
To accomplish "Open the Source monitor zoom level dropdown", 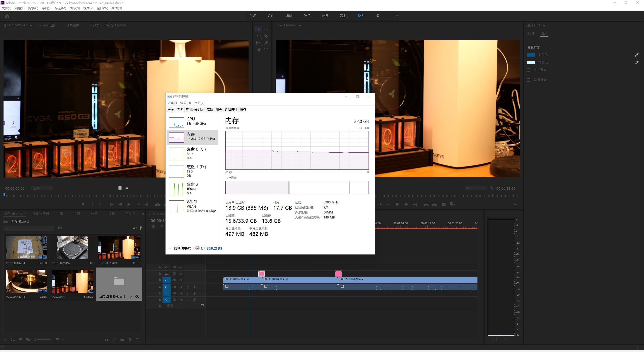I will pos(42,188).
